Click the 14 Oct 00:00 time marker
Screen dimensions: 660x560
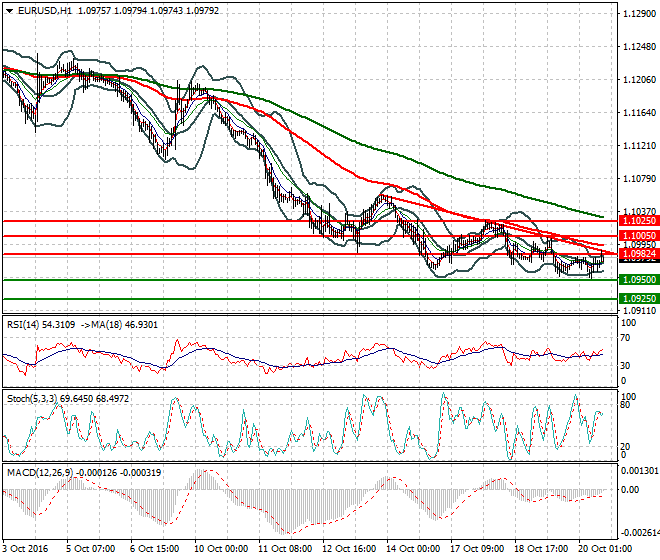coord(412,549)
